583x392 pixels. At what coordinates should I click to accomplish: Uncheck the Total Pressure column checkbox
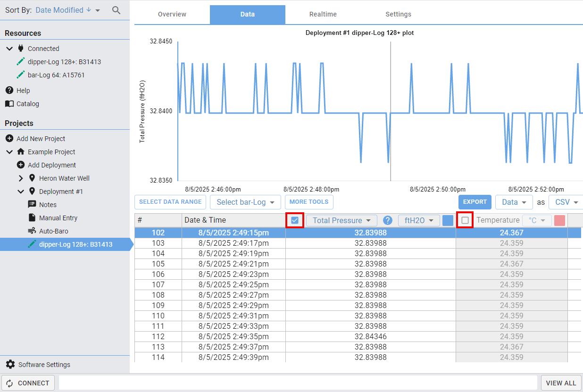click(x=295, y=220)
